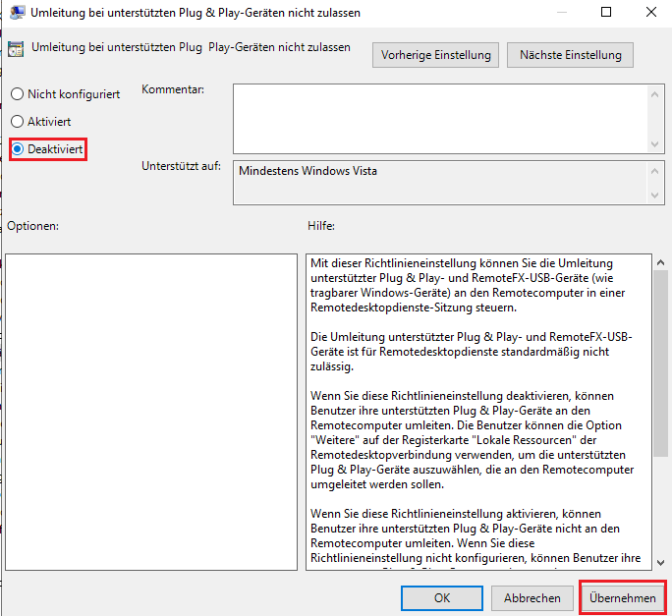Confirm with the OK button
The height and width of the screenshot is (616, 672).
point(442,597)
